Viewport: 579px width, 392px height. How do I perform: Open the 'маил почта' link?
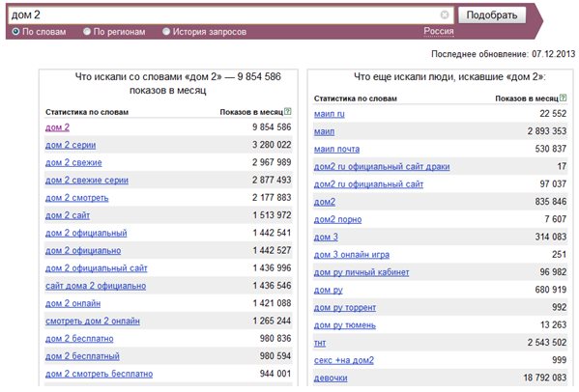[336, 150]
